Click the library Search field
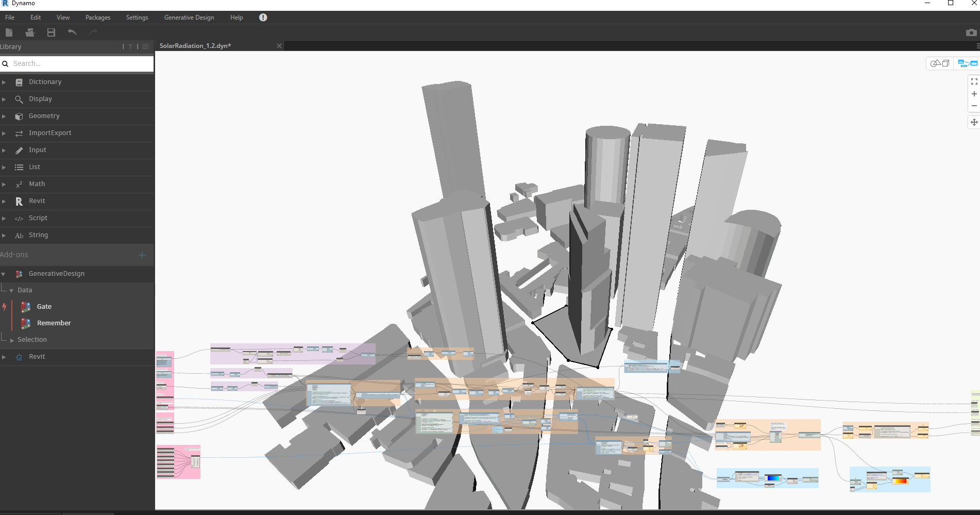The width and height of the screenshot is (980, 515). pyautogui.click(x=77, y=63)
